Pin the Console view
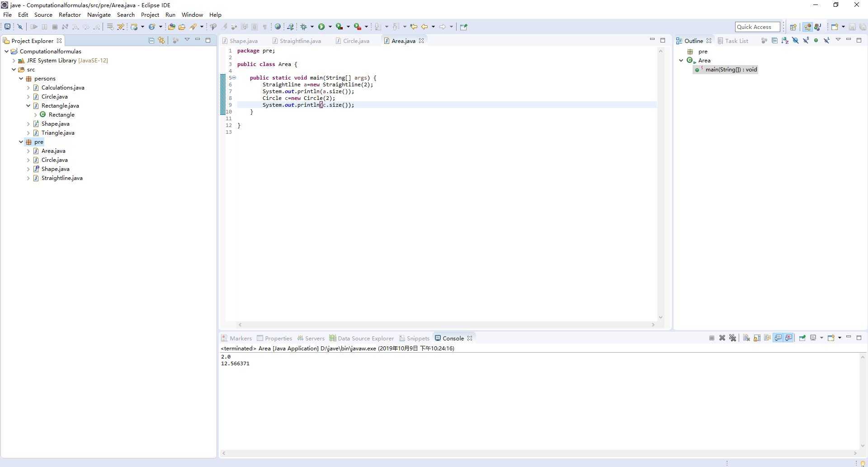The width and height of the screenshot is (868, 467). (802, 338)
